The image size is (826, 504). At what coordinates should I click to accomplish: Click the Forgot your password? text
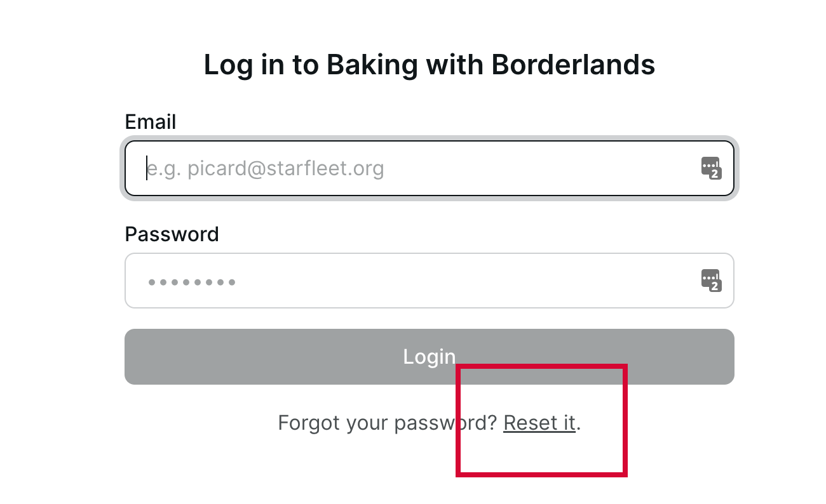pos(388,423)
